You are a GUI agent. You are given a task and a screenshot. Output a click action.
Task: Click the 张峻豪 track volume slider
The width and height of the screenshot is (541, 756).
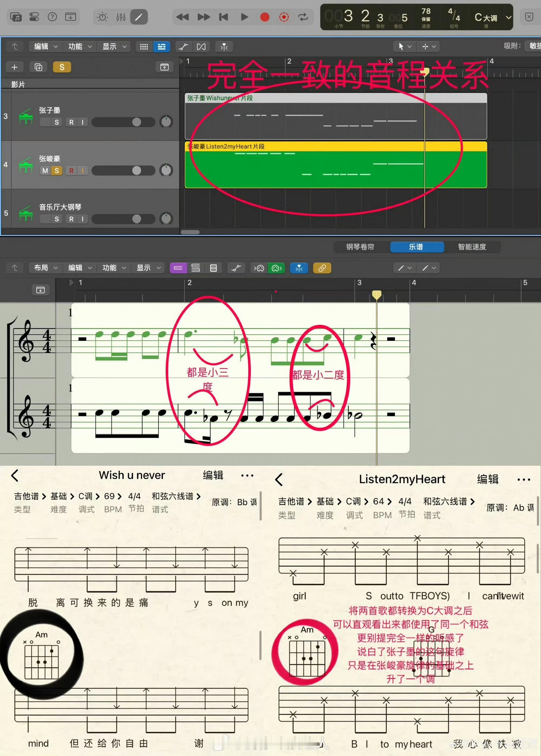pyautogui.click(x=123, y=171)
